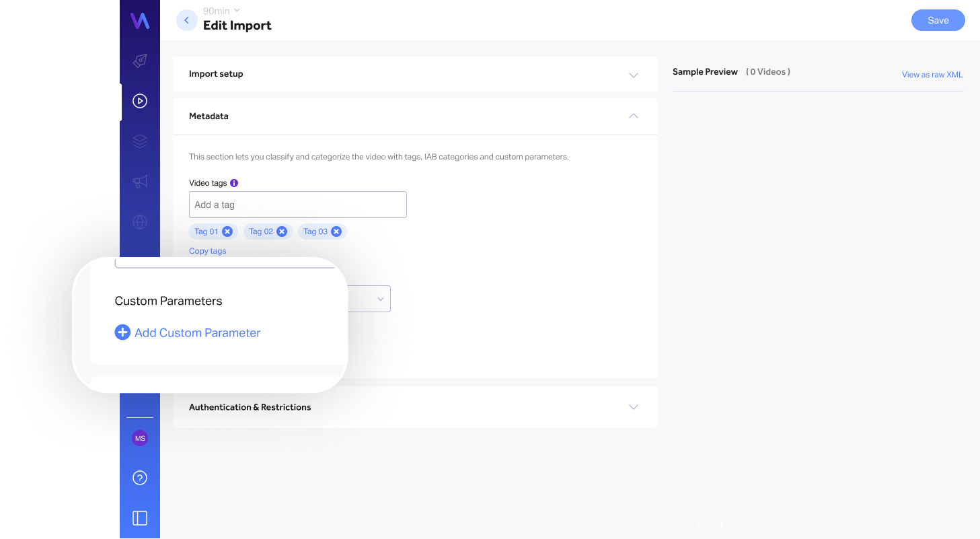Toggle the sidebar collapse panel icon

pyautogui.click(x=140, y=517)
